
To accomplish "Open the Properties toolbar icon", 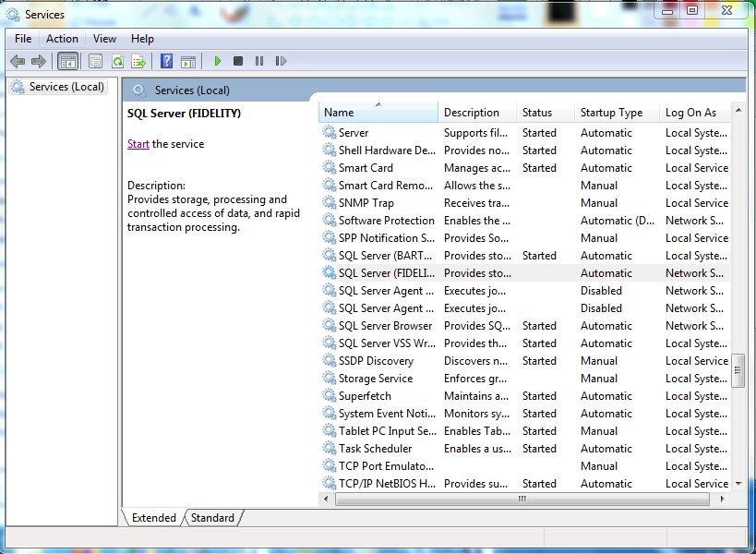I will [95, 61].
